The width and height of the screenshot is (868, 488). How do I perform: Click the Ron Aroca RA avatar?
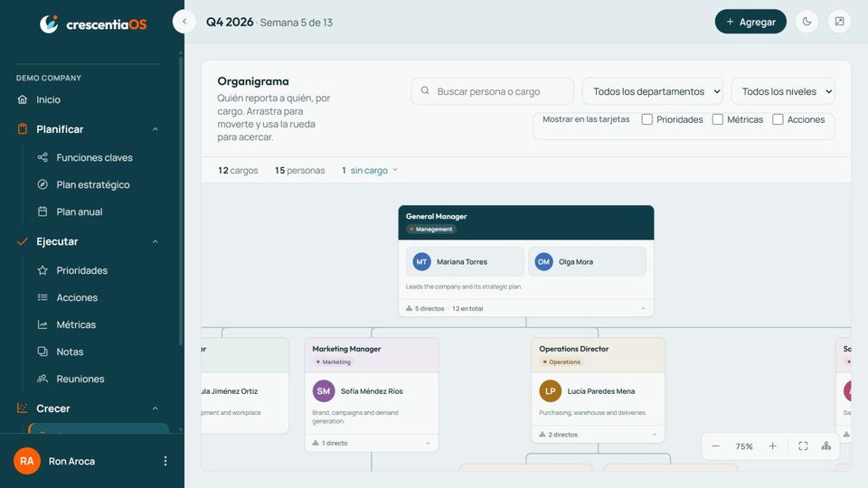27,461
